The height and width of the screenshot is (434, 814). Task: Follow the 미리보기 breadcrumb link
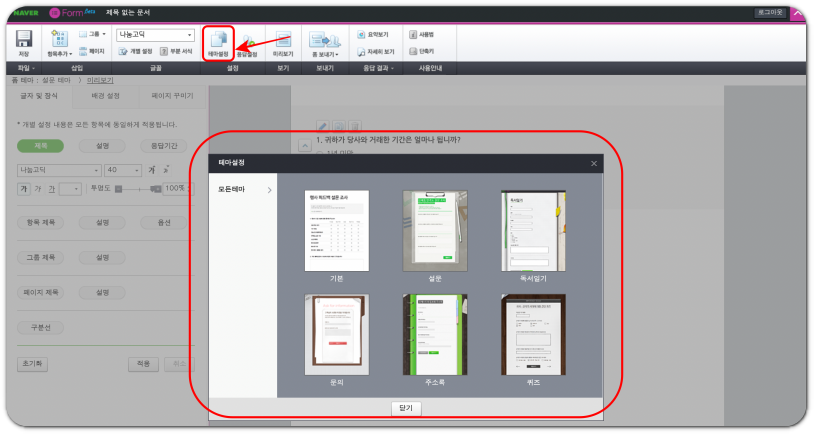coord(100,80)
